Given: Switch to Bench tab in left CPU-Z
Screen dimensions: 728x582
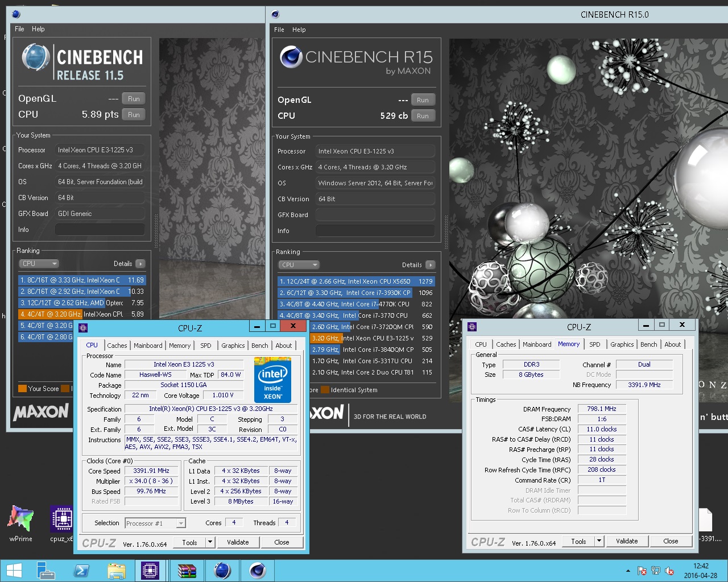Looking at the screenshot, I should [260, 346].
